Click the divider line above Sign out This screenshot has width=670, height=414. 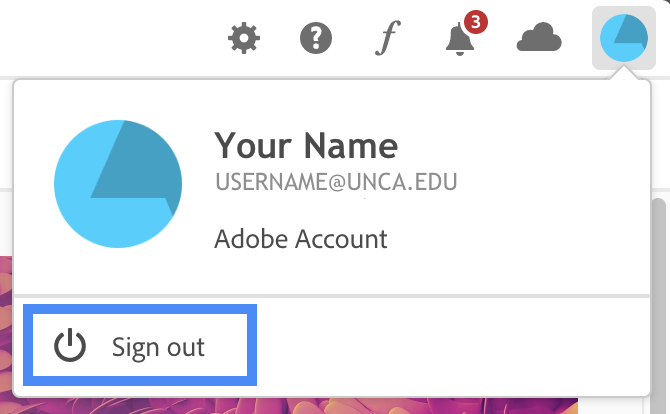(x=332, y=296)
